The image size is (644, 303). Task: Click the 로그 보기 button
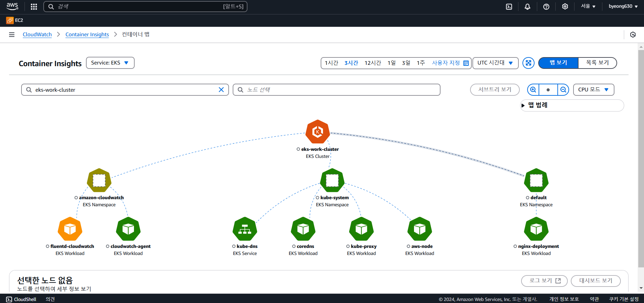point(544,281)
